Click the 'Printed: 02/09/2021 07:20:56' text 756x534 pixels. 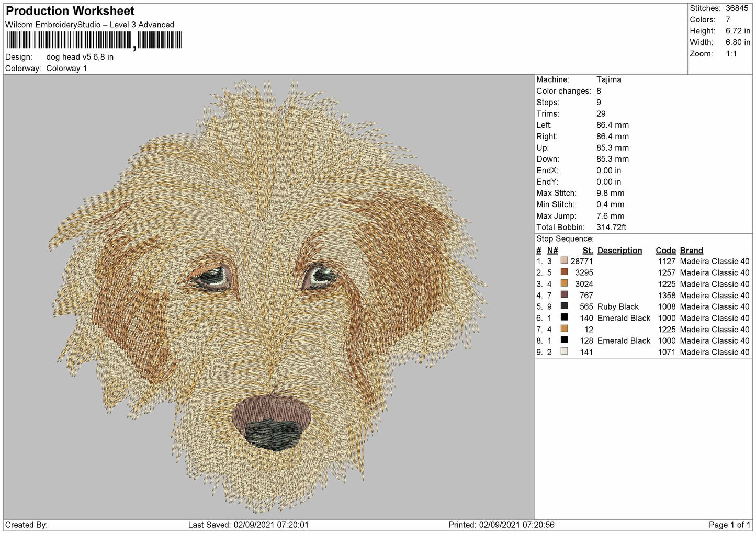pyautogui.click(x=501, y=525)
